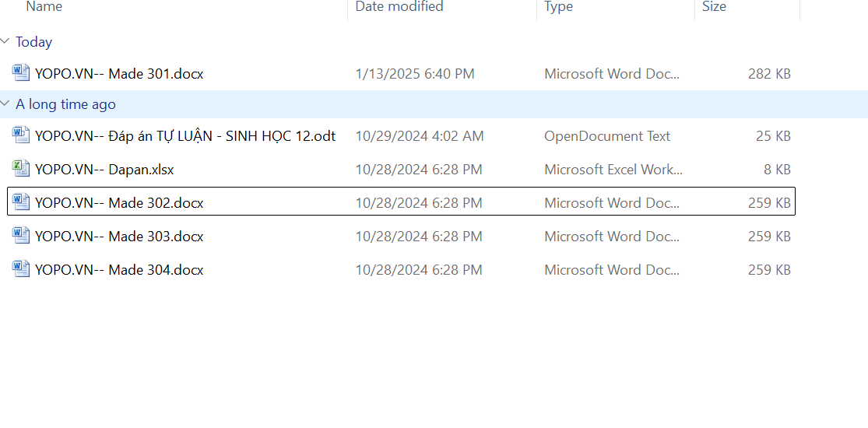Sort files by Type column header

pos(558,7)
